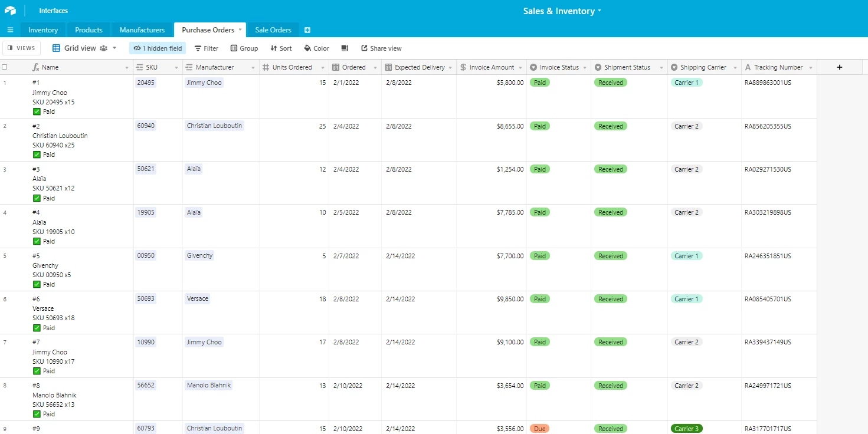Screen dimensions: 868x434
Task: Open Purchase Orders tab dropdown arrow
Action: point(240,30)
